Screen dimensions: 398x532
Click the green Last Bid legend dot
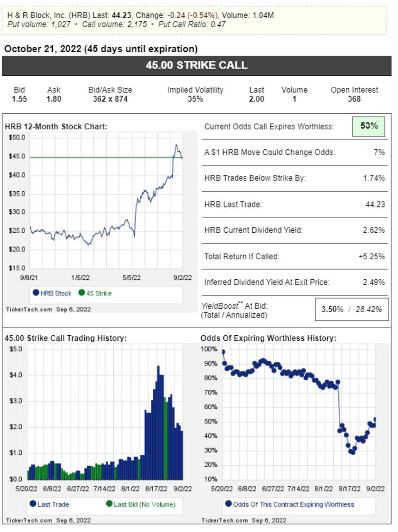109,504
